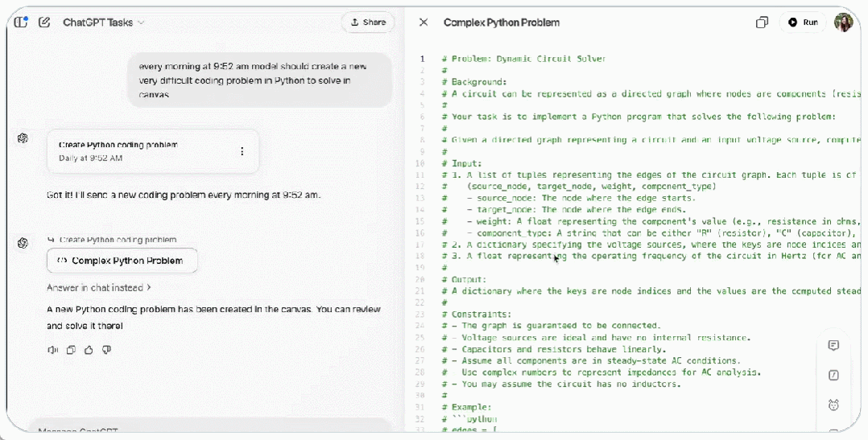Run the Python code
Image resolution: width=868 pixels, height=440 pixels.
(x=803, y=23)
